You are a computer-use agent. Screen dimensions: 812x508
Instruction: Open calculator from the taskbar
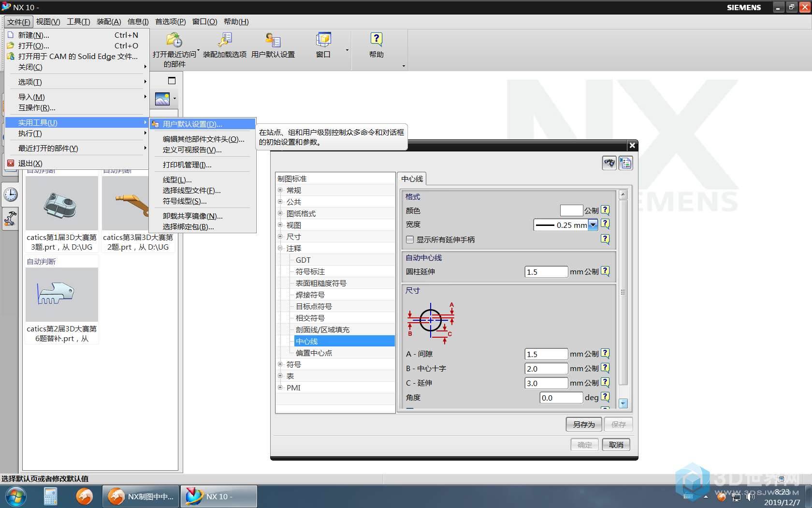pyautogui.click(x=50, y=497)
